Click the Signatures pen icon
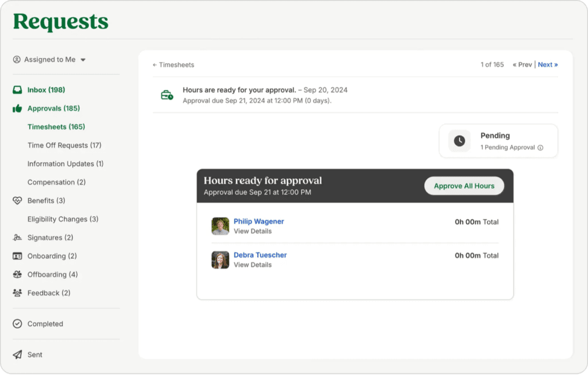The image size is (588, 376). [17, 237]
